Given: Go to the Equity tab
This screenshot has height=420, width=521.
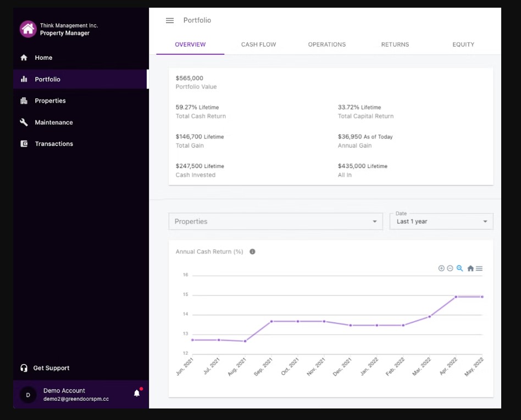Looking at the screenshot, I should pos(463,44).
